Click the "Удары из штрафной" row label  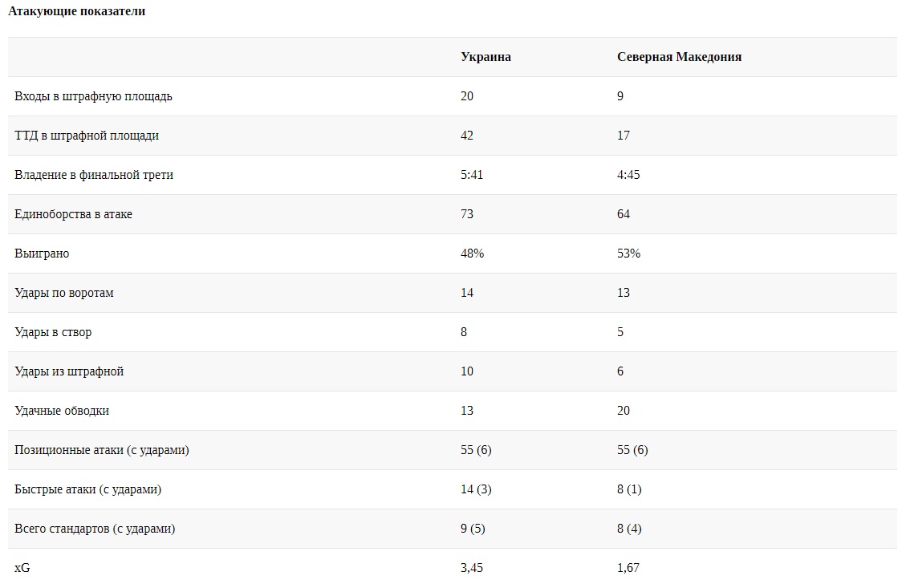tap(69, 371)
